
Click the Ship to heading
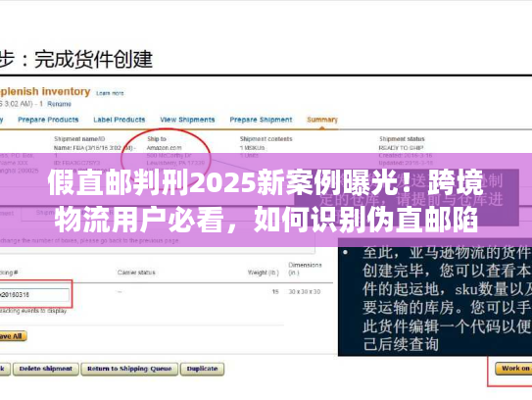pyautogui.click(x=157, y=139)
